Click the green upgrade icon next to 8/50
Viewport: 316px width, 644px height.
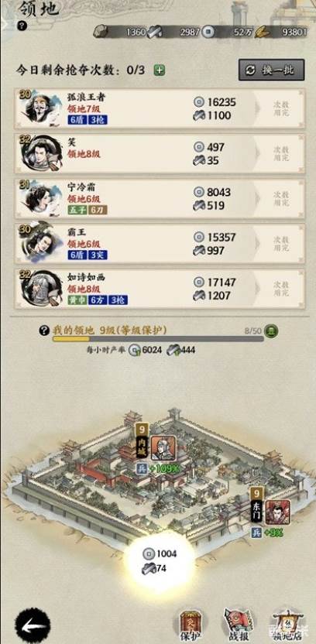271,331
